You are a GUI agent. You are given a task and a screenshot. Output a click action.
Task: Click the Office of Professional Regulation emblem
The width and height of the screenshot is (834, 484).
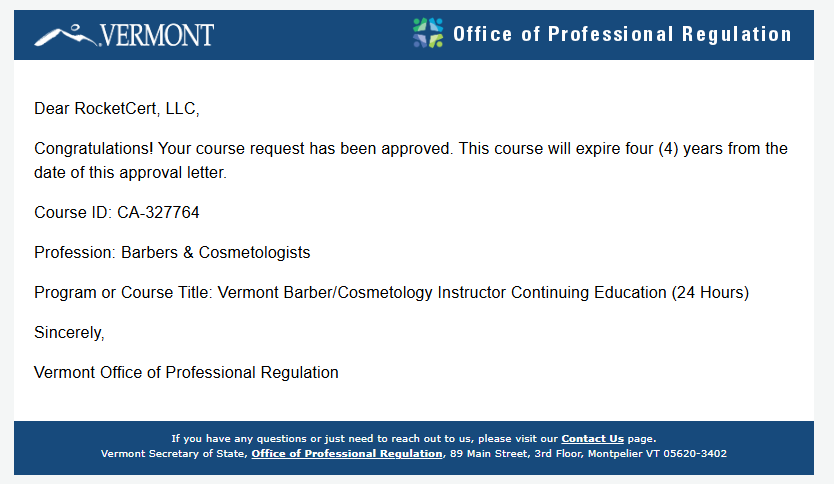(428, 33)
